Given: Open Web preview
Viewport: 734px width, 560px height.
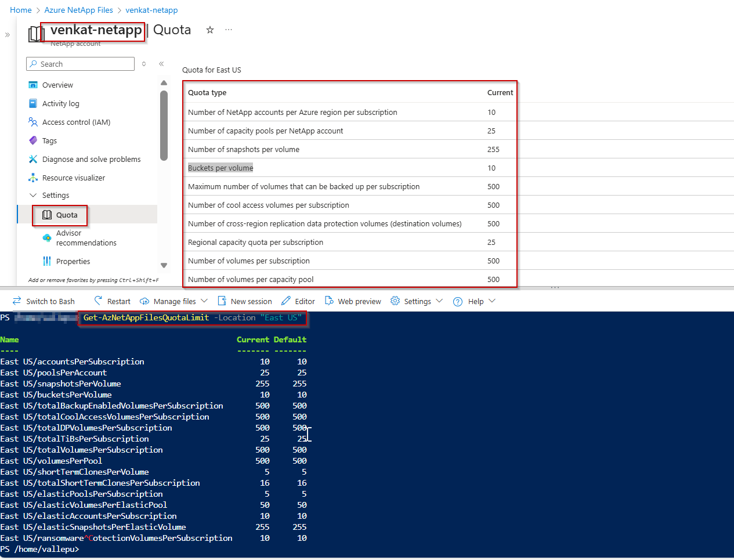Looking at the screenshot, I should click(353, 301).
